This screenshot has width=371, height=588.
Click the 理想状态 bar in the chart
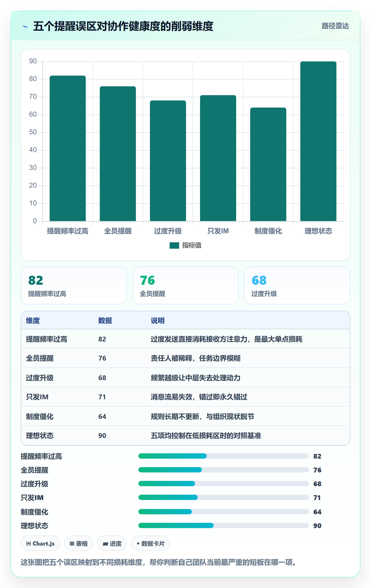[318, 141]
